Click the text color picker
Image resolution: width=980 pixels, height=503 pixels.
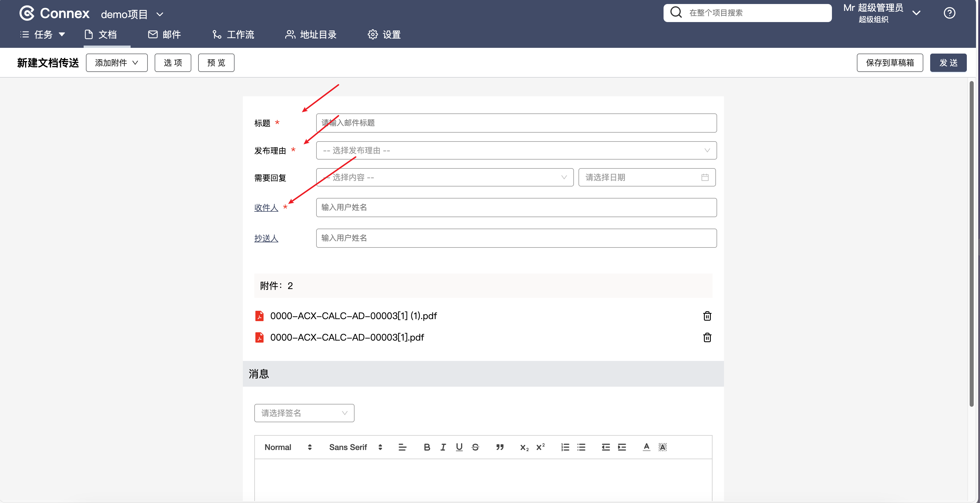[x=646, y=447]
